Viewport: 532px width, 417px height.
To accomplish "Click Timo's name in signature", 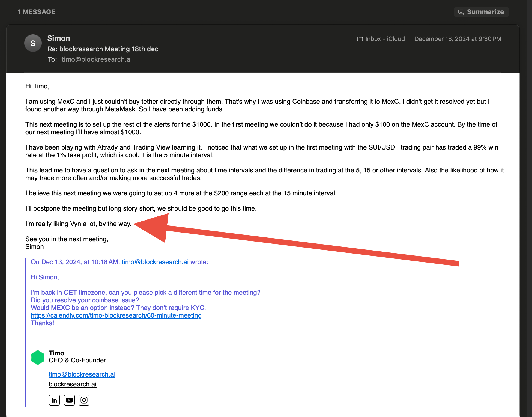I will (x=56, y=353).
